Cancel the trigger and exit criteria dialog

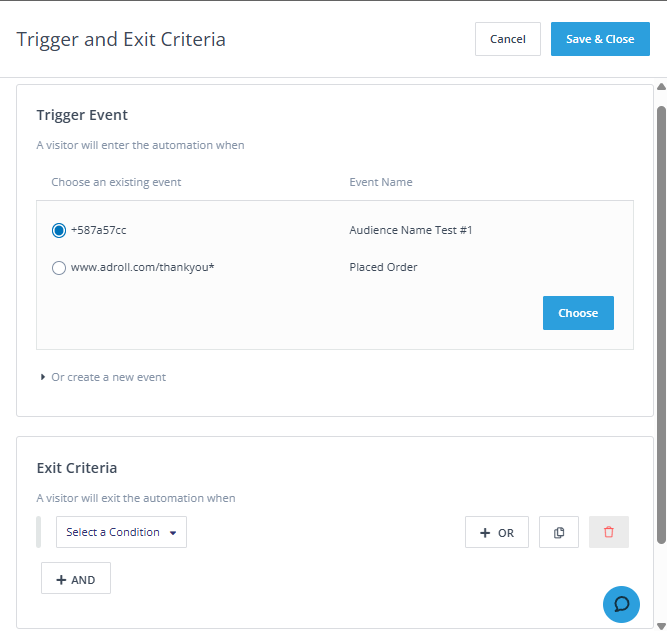[508, 39]
